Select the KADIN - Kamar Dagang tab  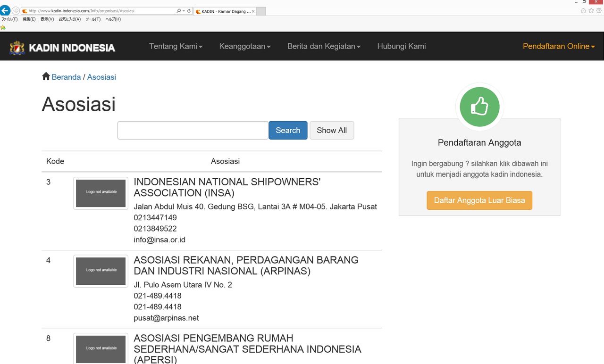[x=225, y=11]
